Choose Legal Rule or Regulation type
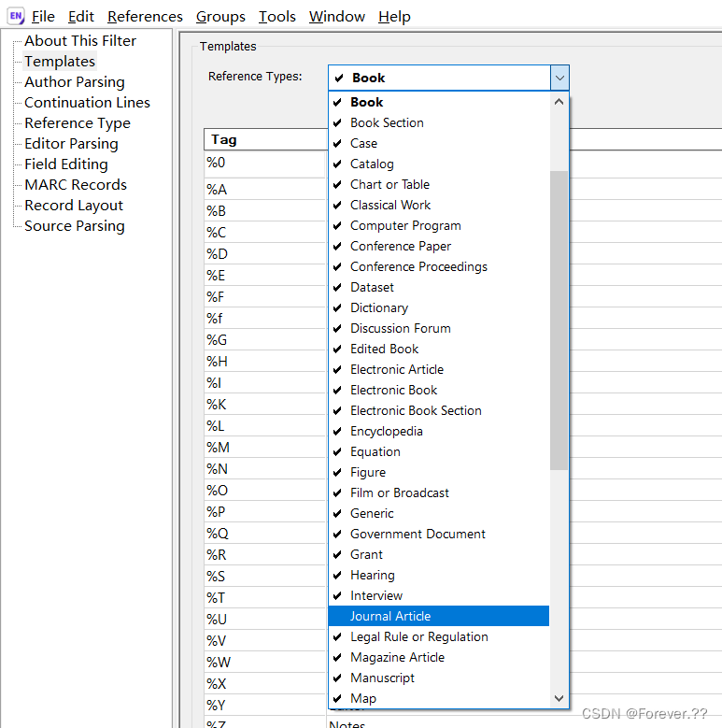This screenshot has height=728, width=722. point(438,637)
